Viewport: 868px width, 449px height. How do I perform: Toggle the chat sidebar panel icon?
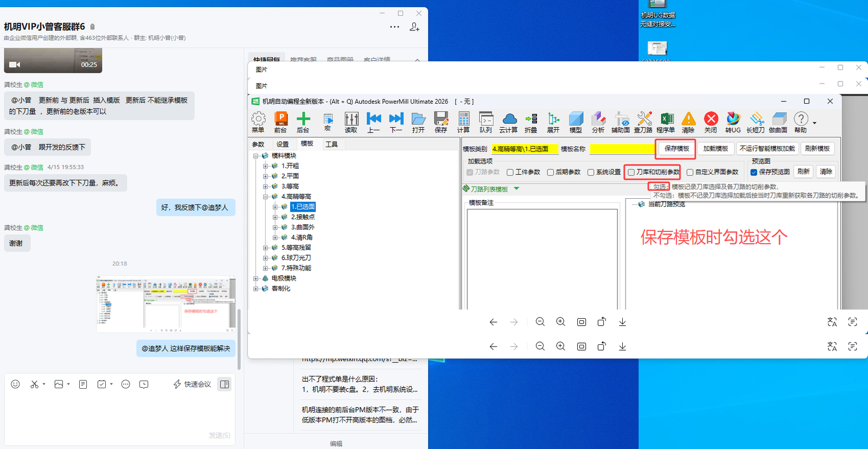(x=225, y=384)
